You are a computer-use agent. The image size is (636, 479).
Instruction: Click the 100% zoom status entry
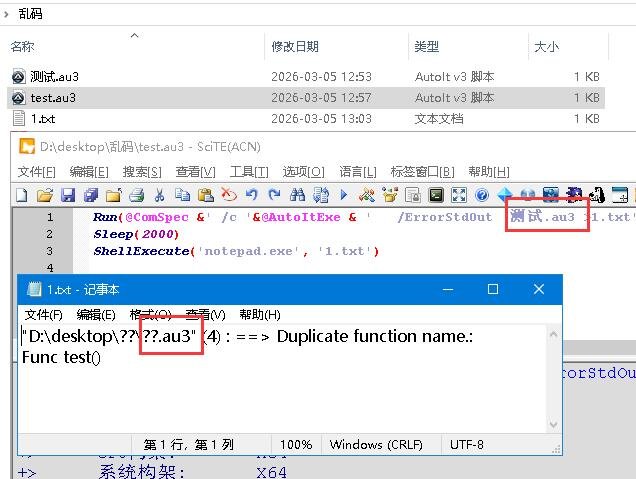(296, 445)
